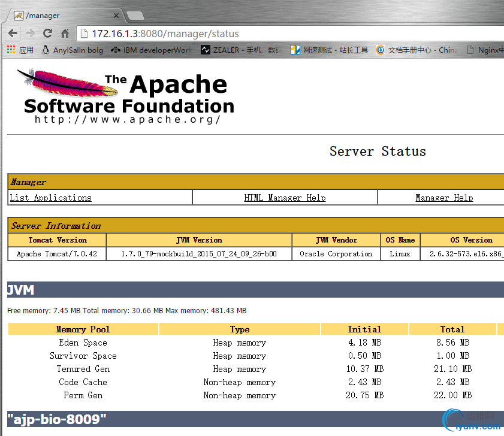Screen dimensions: 504x436
Task: Click the Apache Software Foundation logo
Action: coord(126,96)
